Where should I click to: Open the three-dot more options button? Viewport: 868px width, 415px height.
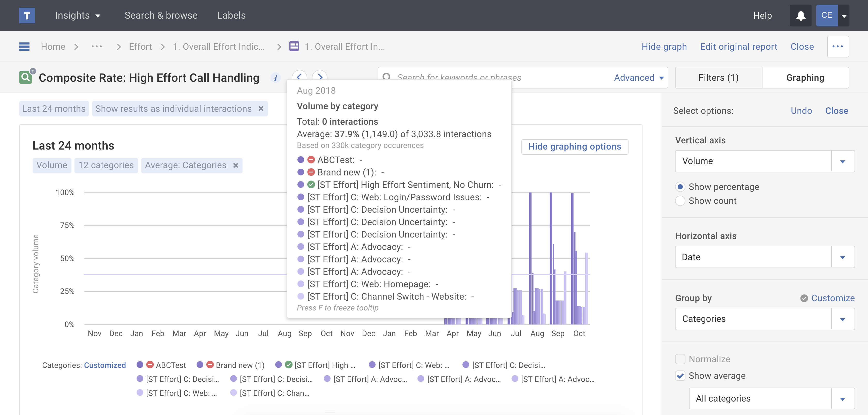838,47
